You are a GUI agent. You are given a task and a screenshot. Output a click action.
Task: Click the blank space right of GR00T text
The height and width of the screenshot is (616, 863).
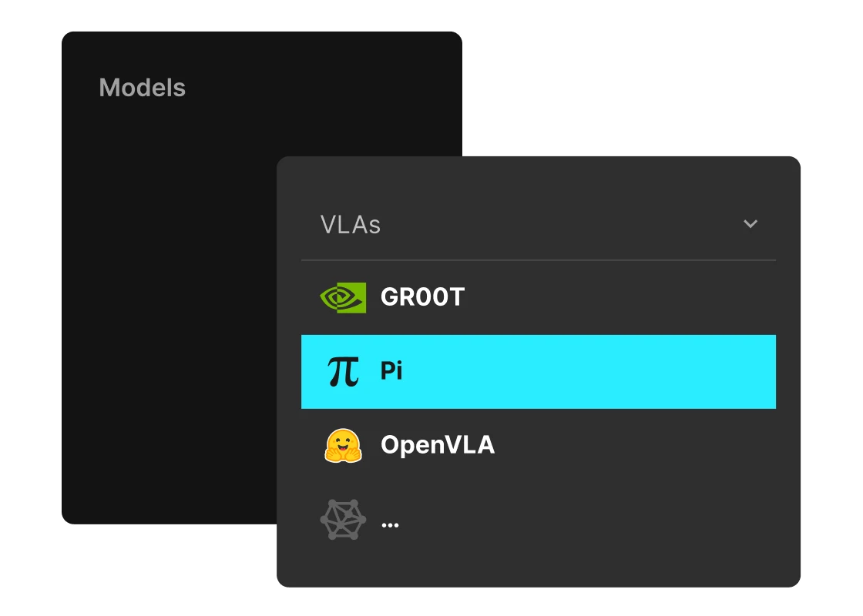click(x=616, y=298)
